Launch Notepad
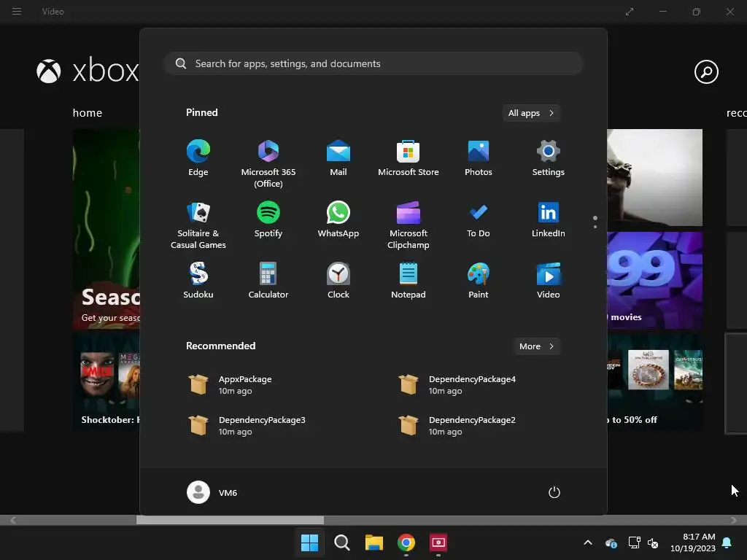Screen dimensions: 747x560 409,281
